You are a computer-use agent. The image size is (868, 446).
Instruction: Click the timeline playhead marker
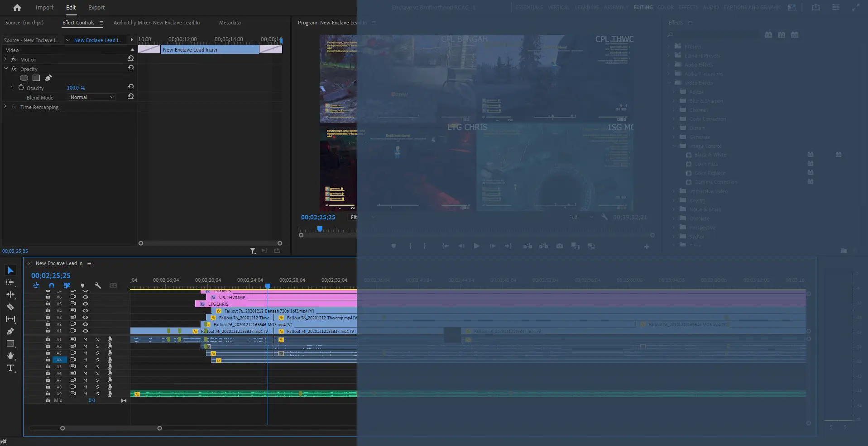[x=268, y=286]
